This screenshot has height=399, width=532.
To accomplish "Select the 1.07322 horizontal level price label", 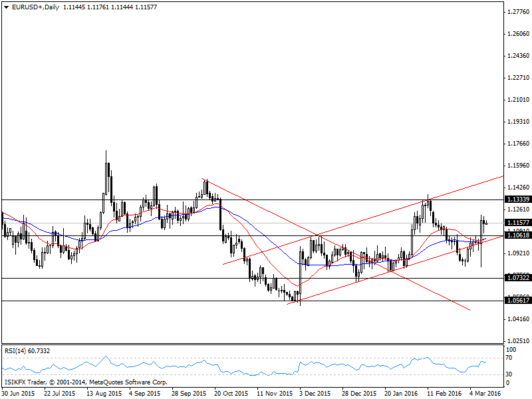I will tap(518, 277).
